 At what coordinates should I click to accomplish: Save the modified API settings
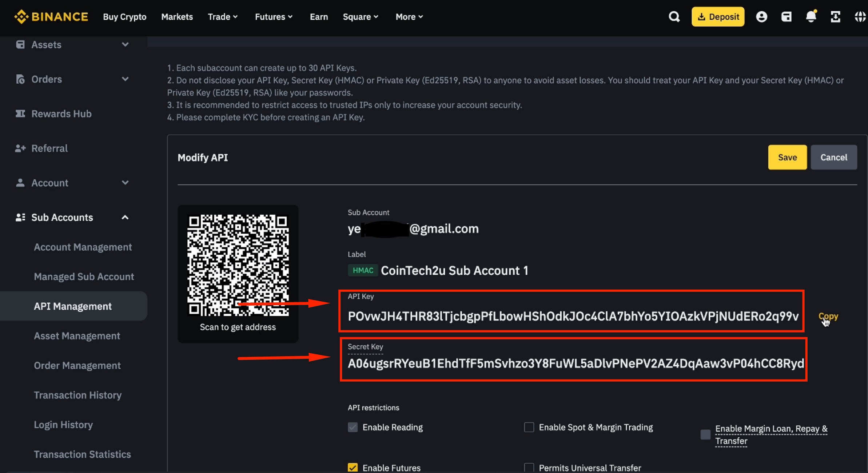pyautogui.click(x=787, y=157)
